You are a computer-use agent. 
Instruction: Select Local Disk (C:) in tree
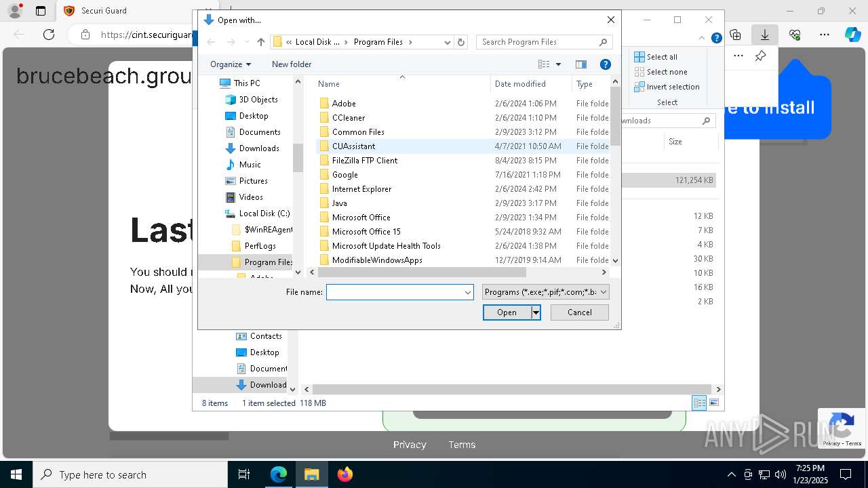(x=264, y=213)
